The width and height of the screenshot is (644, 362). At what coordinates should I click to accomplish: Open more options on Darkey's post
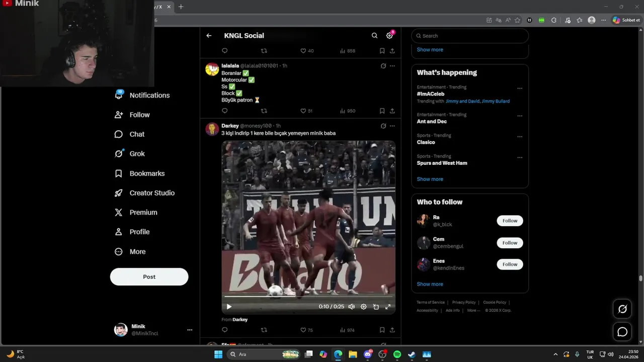tap(392, 126)
